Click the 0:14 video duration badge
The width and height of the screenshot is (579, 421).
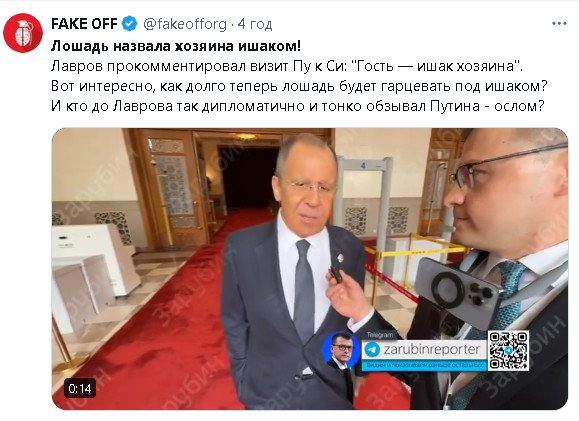pyautogui.click(x=80, y=388)
